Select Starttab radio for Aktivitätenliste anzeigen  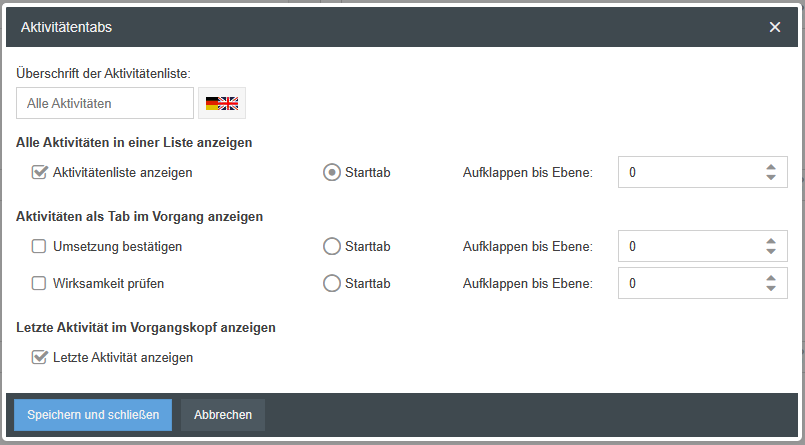click(x=332, y=172)
